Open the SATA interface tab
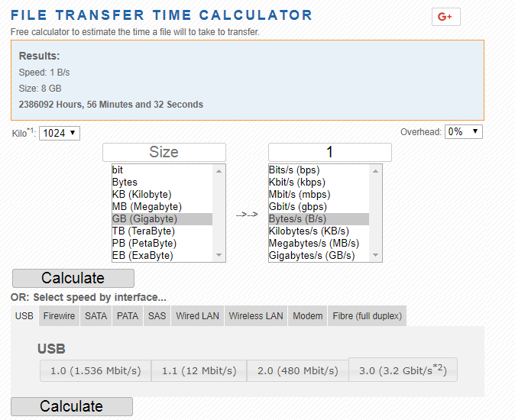Image resolution: width=515 pixels, height=420 pixels. coord(96,316)
